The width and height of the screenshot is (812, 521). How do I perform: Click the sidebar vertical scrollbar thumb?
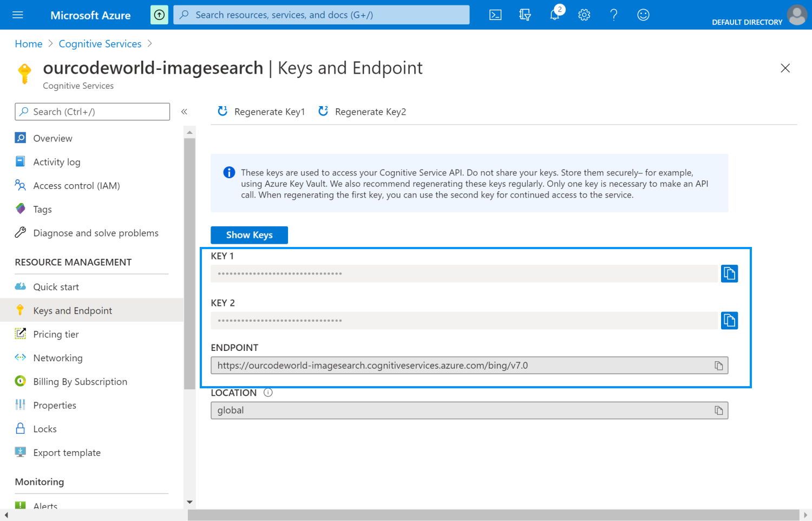(189, 264)
